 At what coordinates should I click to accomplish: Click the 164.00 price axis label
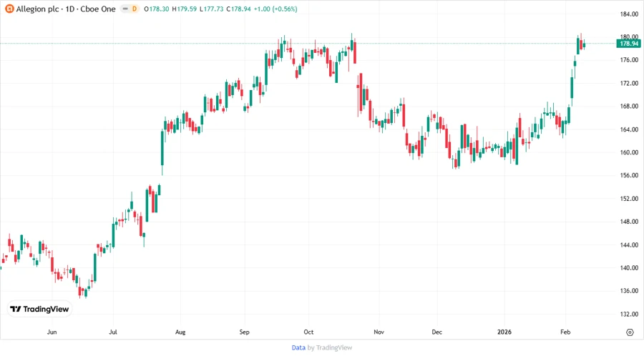coord(629,129)
